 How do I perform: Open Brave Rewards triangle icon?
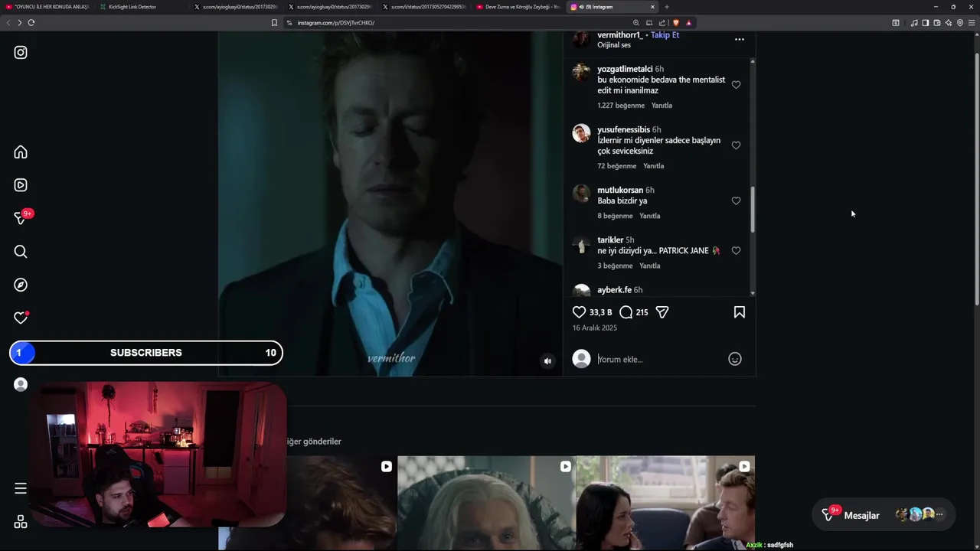(x=688, y=23)
